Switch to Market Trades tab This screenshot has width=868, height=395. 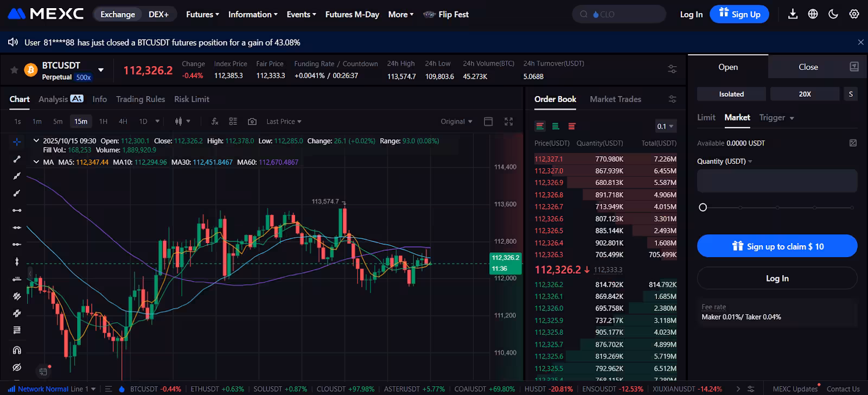point(615,99)
